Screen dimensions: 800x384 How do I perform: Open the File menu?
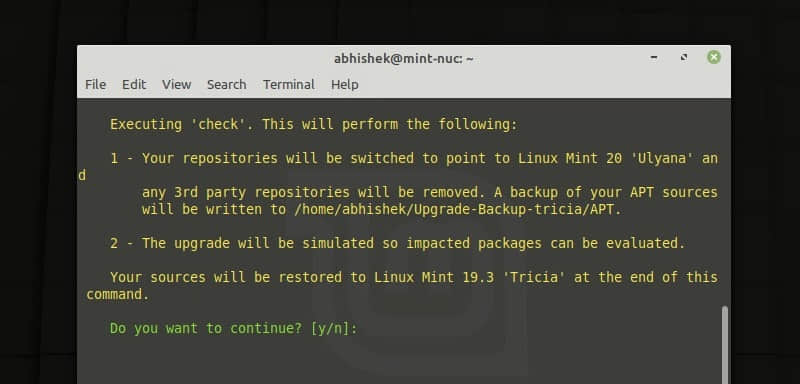click(x=95, y=85)
